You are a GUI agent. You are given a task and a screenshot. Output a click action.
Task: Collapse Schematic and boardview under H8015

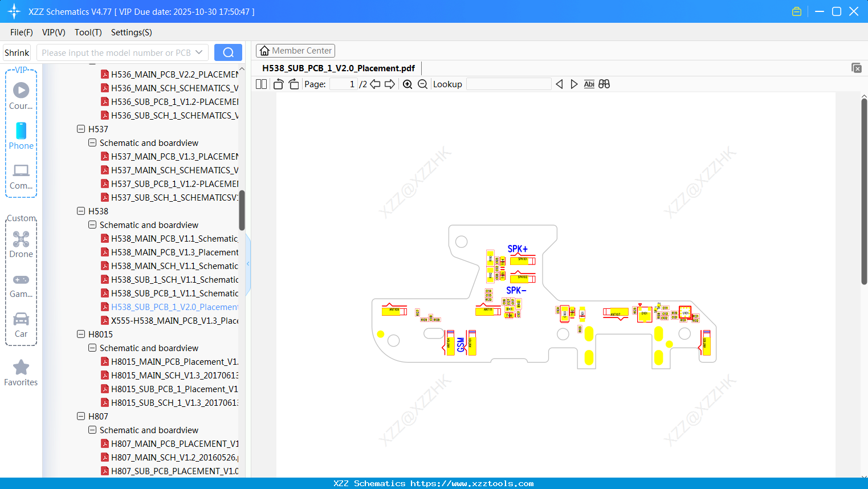tap(92, 348)
